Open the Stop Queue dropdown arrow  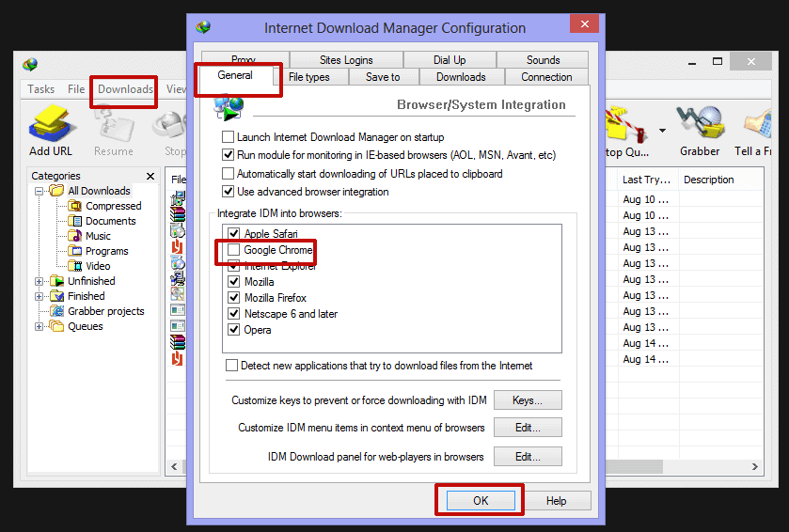[x=662, y=131]
